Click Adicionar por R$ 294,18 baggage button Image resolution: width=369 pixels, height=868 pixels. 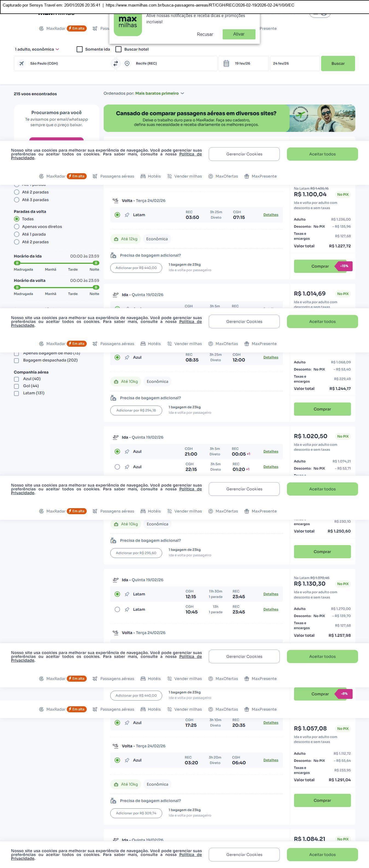[136, 410]
